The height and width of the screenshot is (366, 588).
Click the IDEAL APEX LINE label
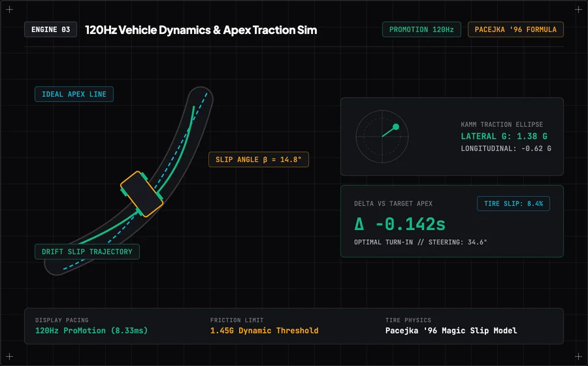tap(74, 94)
